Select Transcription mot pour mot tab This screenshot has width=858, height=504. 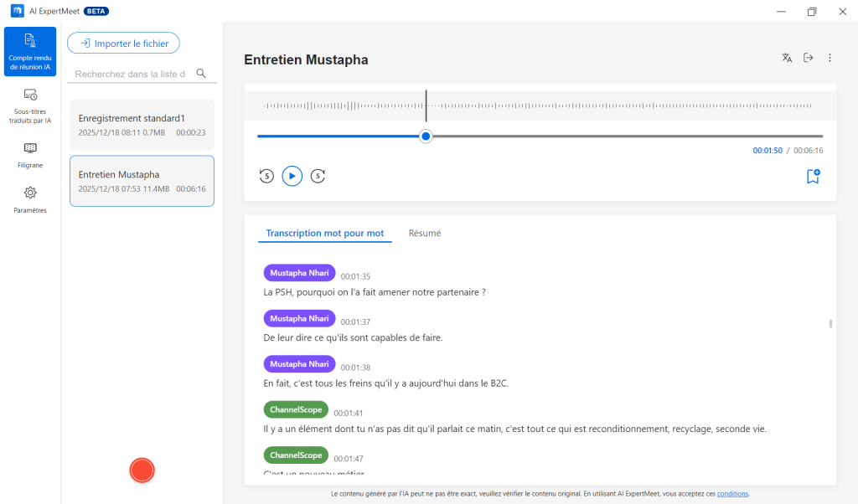pyautogui.click(x=324, y=234)
